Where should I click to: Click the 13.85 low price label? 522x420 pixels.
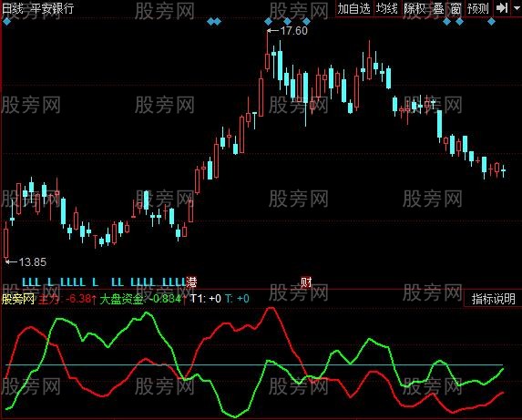tap(33, 261)
